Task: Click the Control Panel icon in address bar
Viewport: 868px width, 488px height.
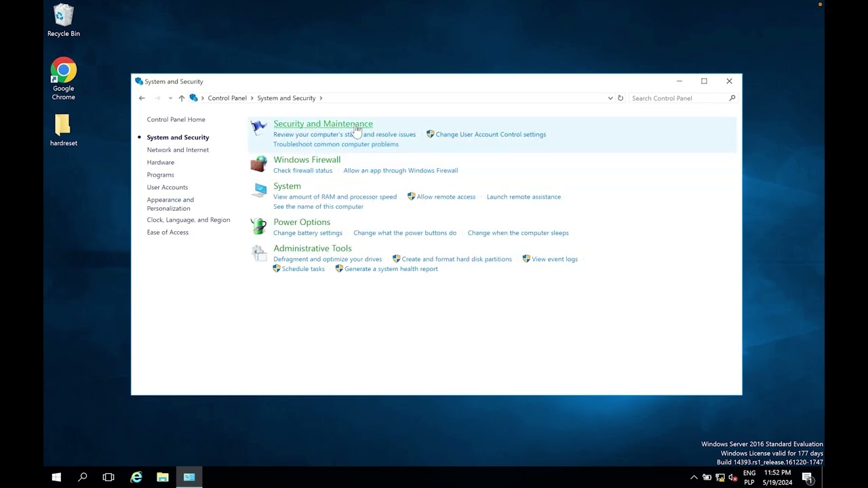Action: [193, 98]
